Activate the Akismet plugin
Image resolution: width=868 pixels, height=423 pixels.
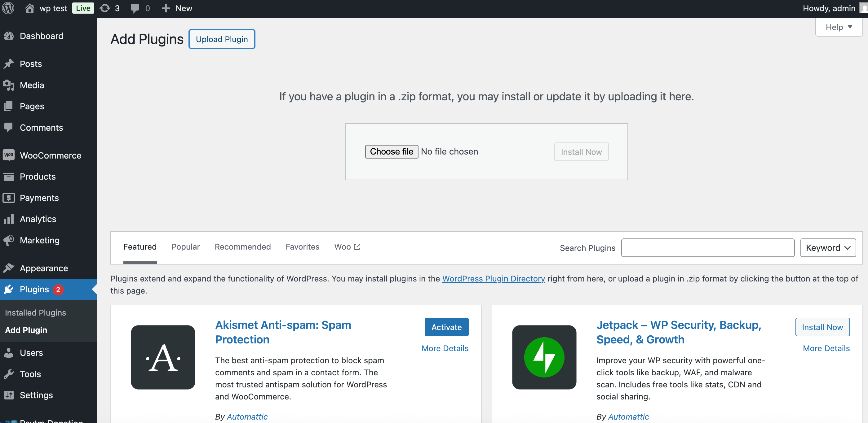tap(446, 327)
